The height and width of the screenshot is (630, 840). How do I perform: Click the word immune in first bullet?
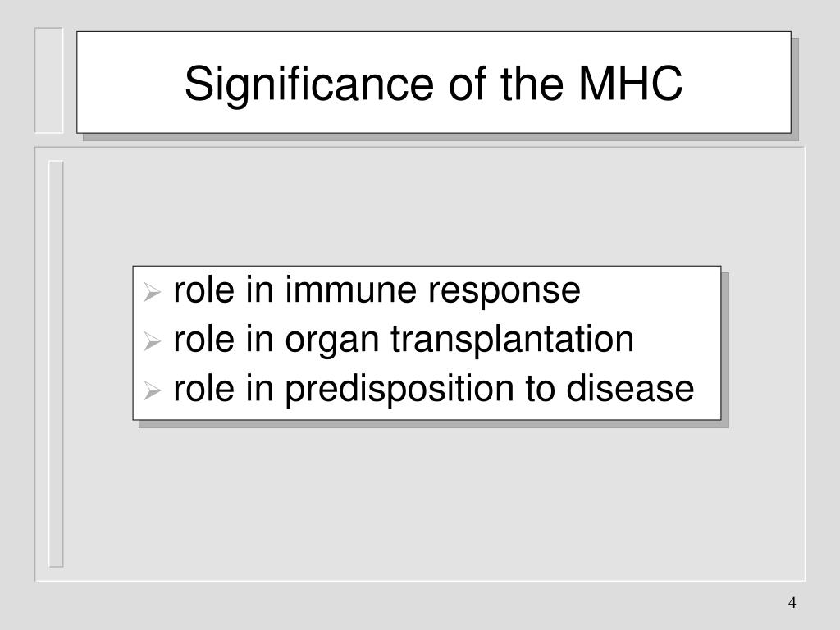[350, 290]
